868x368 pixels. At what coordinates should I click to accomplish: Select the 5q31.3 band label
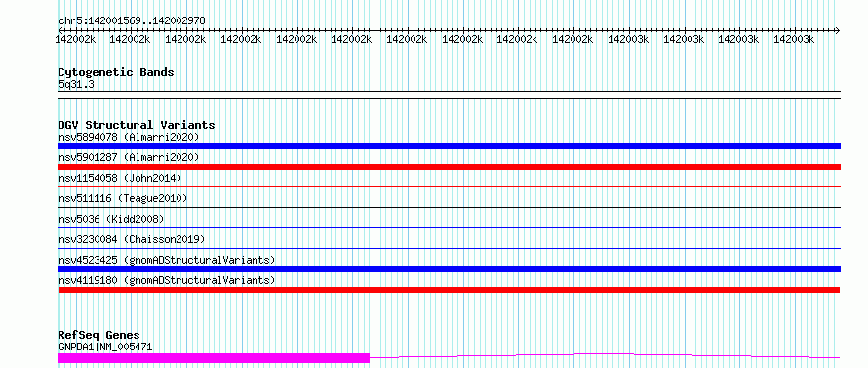pyautogui.click(x=76, y=85)
